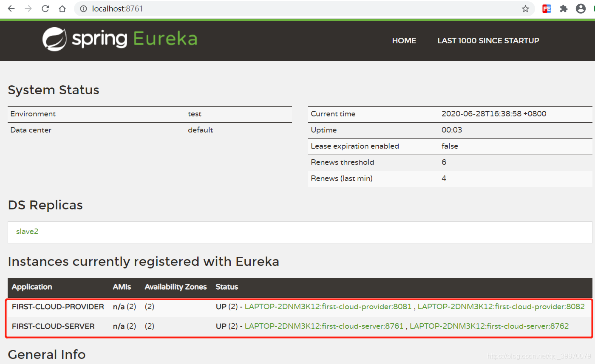Click the Data center label cell
Image resolution: width=595 pixels, height=364 pixels.
[31, 130]
